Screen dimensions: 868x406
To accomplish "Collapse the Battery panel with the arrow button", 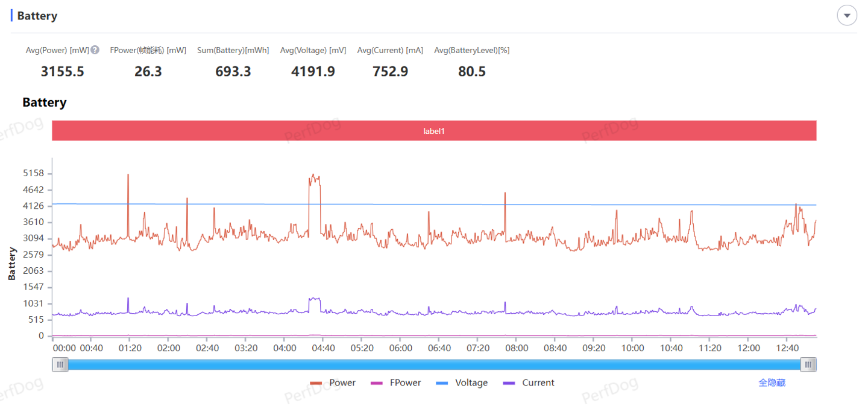I will pyautogui.click(x=847, y=16).
